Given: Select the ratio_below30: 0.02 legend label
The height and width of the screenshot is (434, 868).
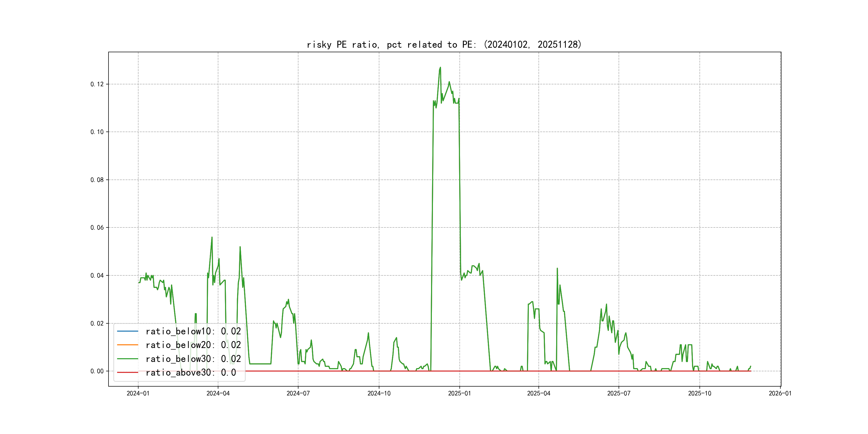Looking at the screenshot, I should pyautogui.click(x=193, y=359).
